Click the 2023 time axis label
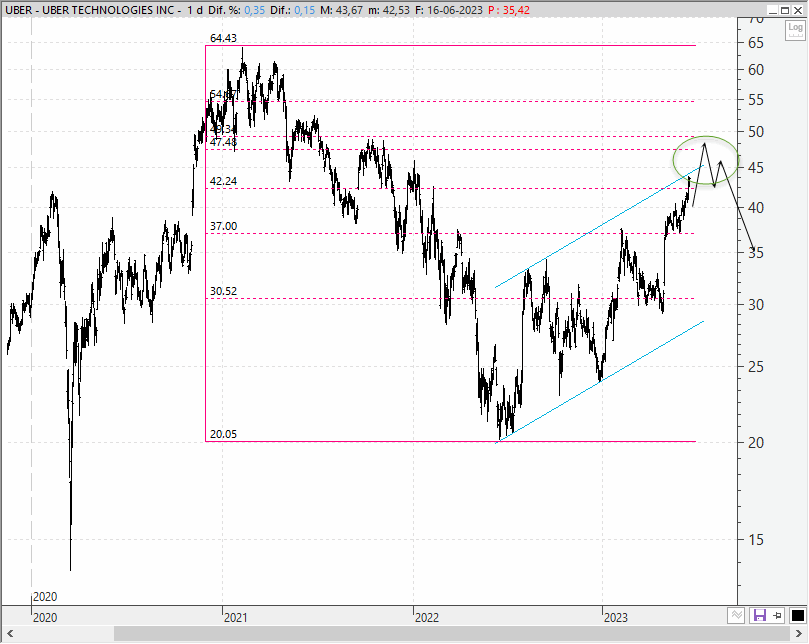This screenshot has height=644, width=809. tap(616, 617)
